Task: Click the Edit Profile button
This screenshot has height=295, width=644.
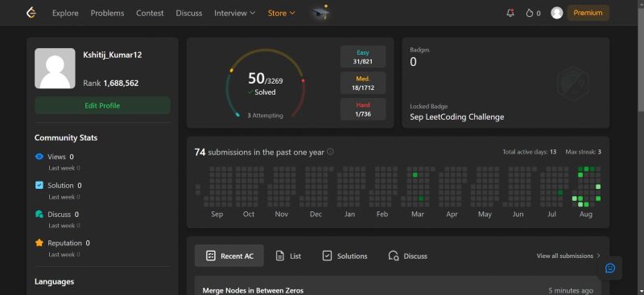Action: pyautogui.click(x=102, y=105)
